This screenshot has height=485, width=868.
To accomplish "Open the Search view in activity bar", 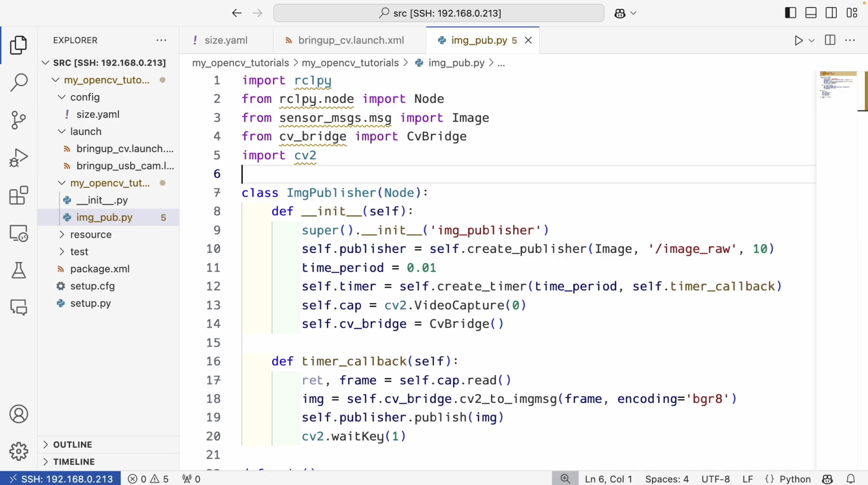I will (x=19, y=82).
